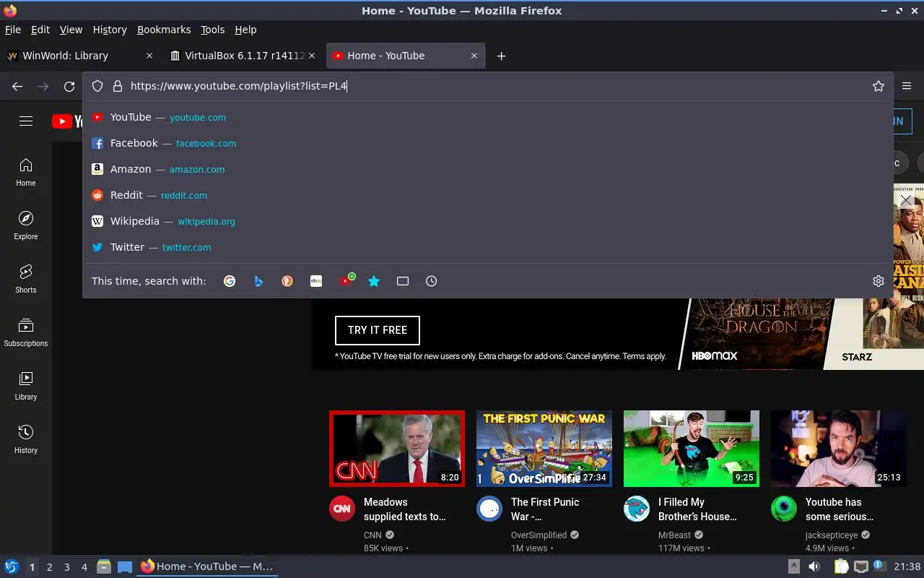Click jacksepticeye channel avatar

pyautogui.click(x=784, y=509)
